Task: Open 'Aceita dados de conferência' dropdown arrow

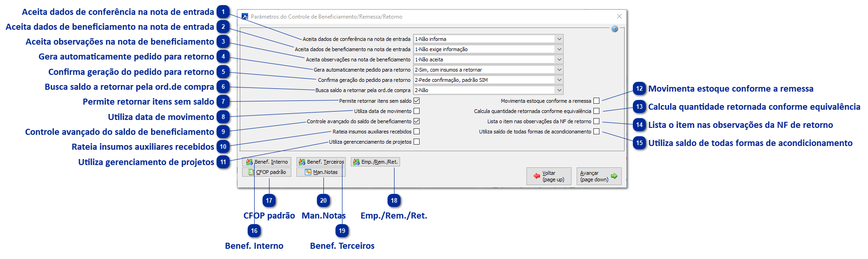Action: 559,39
